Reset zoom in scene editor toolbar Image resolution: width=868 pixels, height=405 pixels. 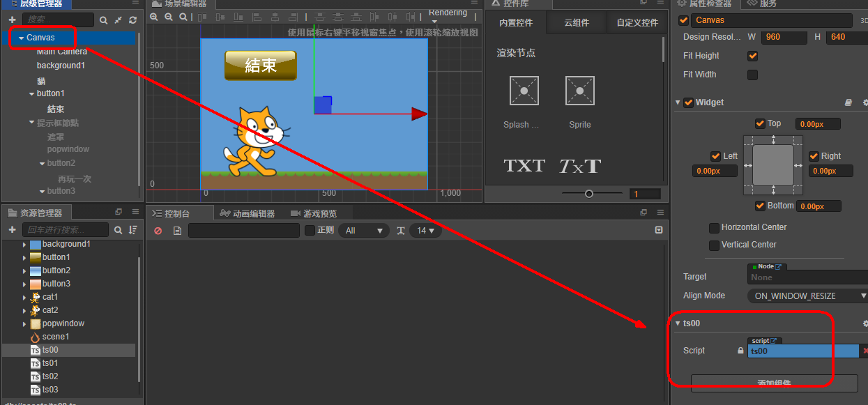coord(182,17)
